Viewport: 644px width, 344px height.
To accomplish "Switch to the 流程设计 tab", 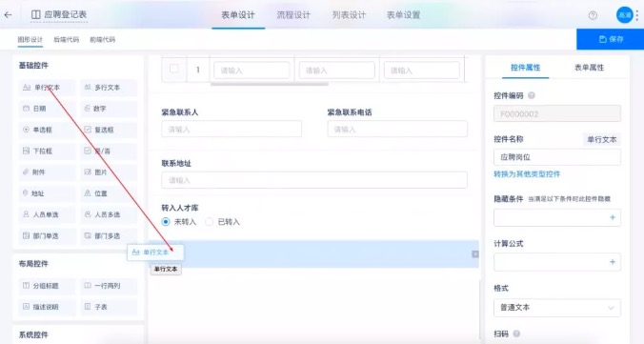I will 293,15.
